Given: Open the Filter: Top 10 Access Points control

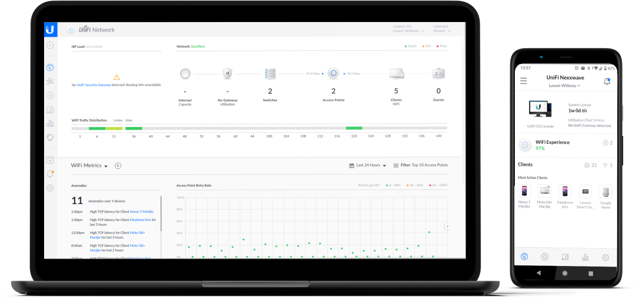Looking at the screenshot, I should 420,165.
